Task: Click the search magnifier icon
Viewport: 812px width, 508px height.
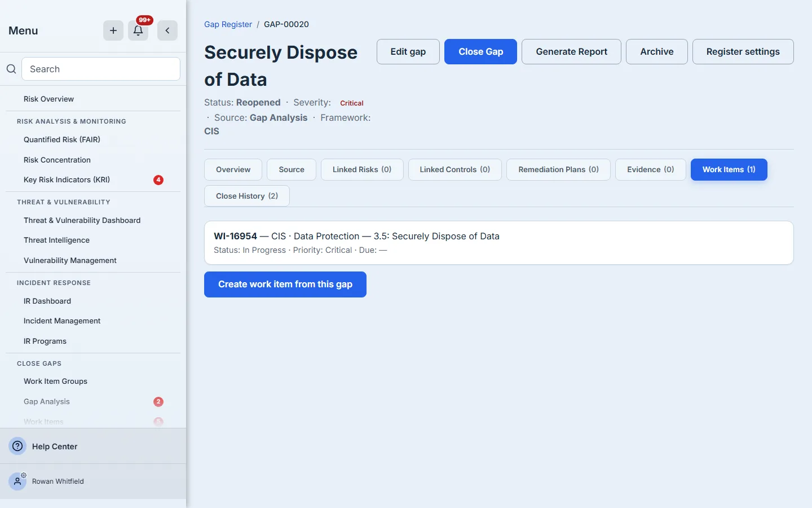Action: pos(11,69)
